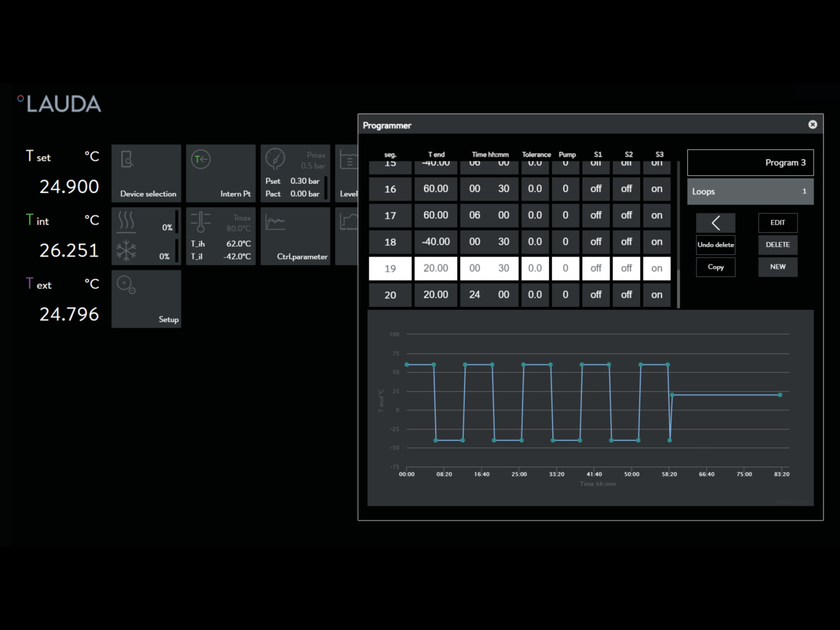Viewport: 840px width, 630px height.
Task: Toggle S2 off in segment 16
Action: point(626,189)
